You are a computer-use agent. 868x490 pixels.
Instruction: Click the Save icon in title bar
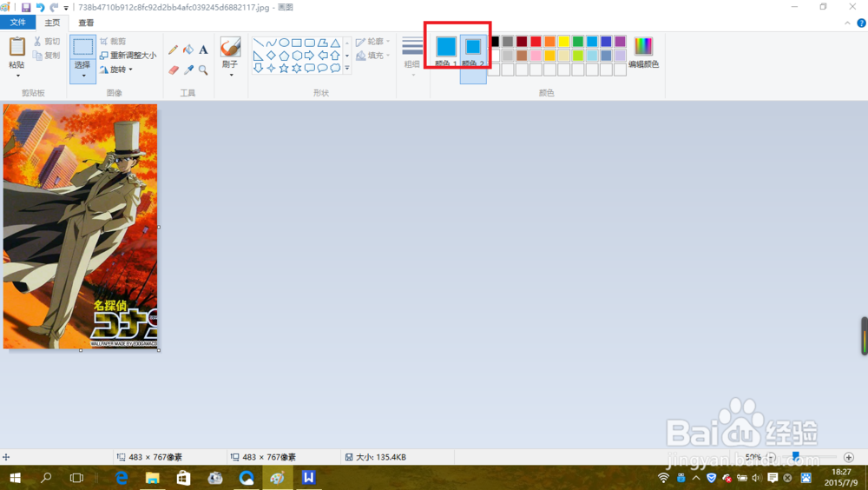click(26, 8)
